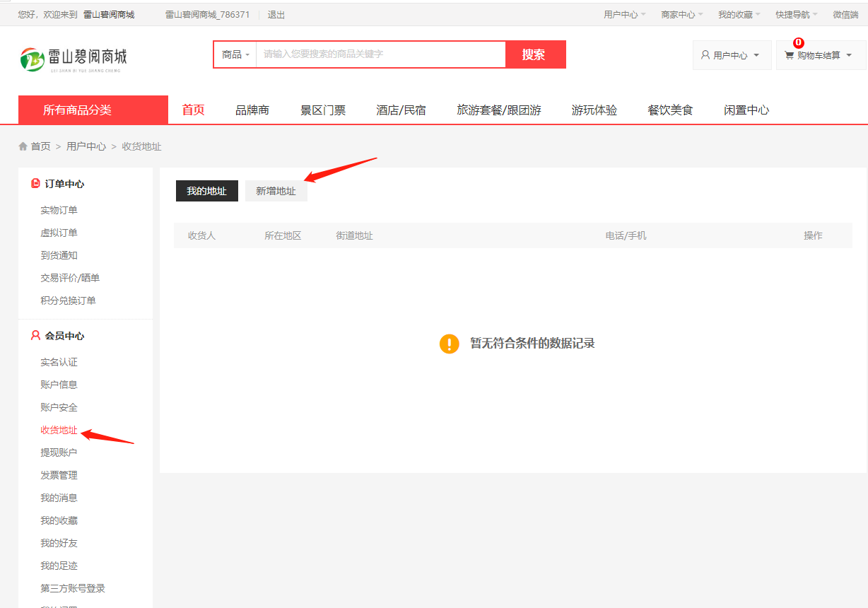Click the orange warning icon
Viewport: 868px width, 608px height.
point(450,344)
